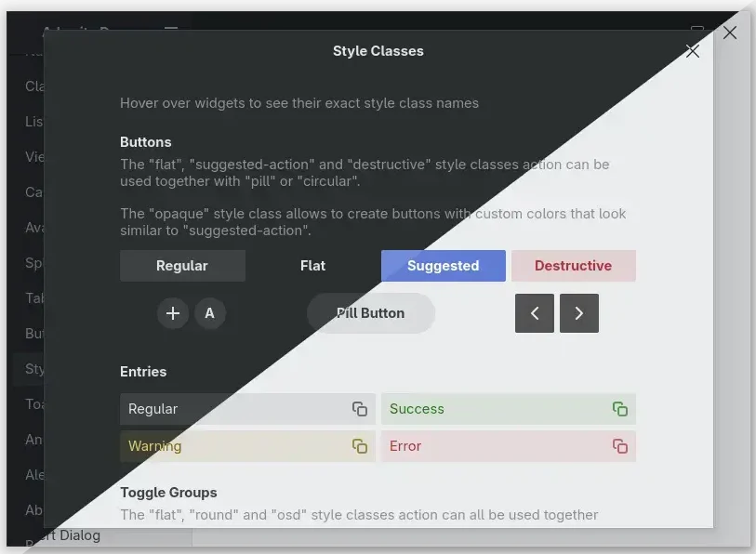Focus the green Success entry field
The height and width of the screenshot is (554, 756).
(x=493, y=409)
